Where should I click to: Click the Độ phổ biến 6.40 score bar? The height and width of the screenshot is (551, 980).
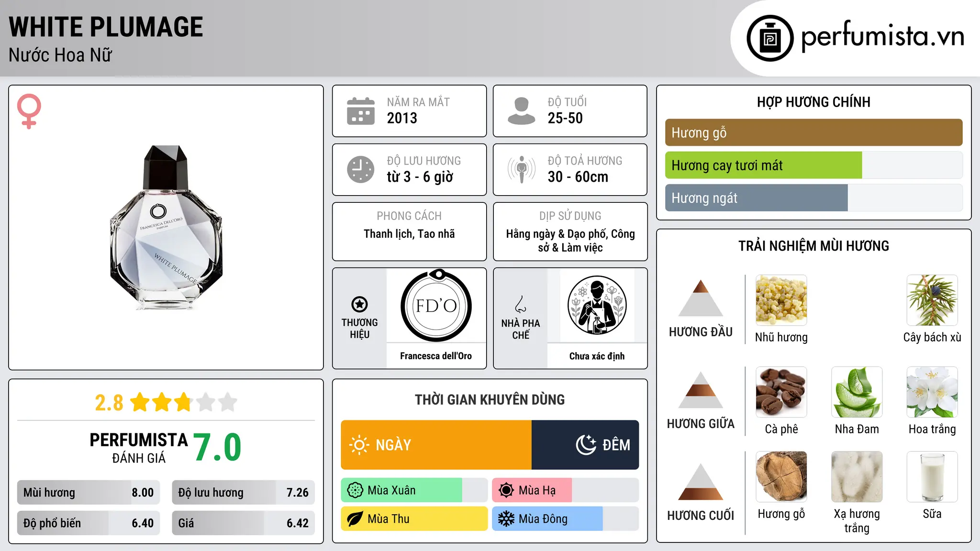(x=89, y=523)
